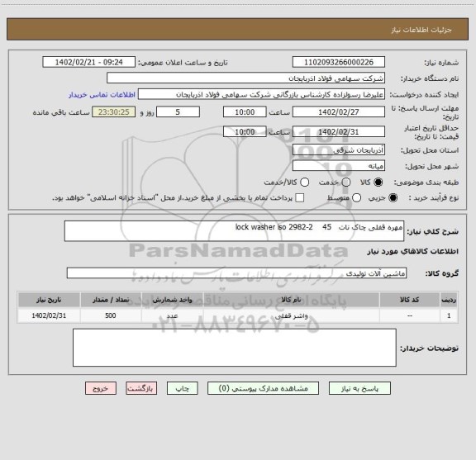Click the واشر قفلی item name cell
The image size is (476, 460).
pyautogui.click(x=291, y=315)
